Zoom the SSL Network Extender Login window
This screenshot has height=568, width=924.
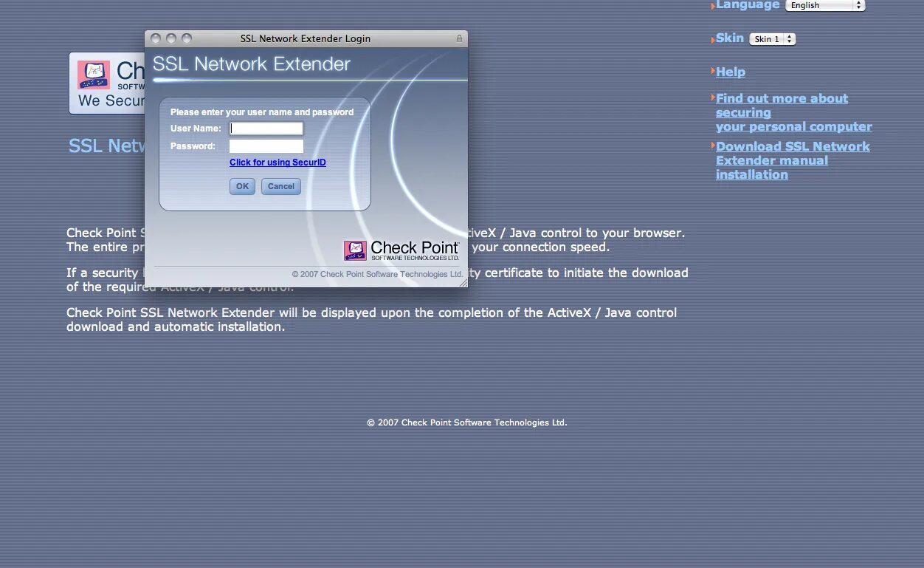[x=187, y=38]
